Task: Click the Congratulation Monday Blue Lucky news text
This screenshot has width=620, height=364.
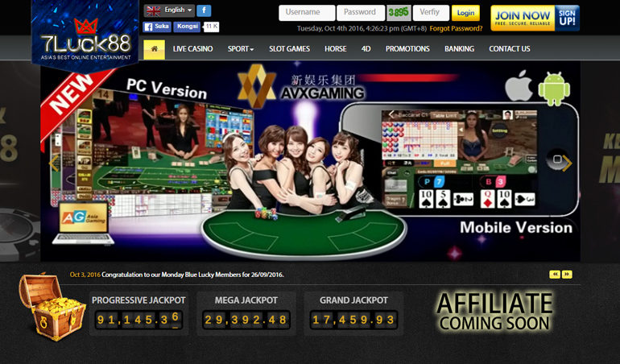Action: [192, 275]
